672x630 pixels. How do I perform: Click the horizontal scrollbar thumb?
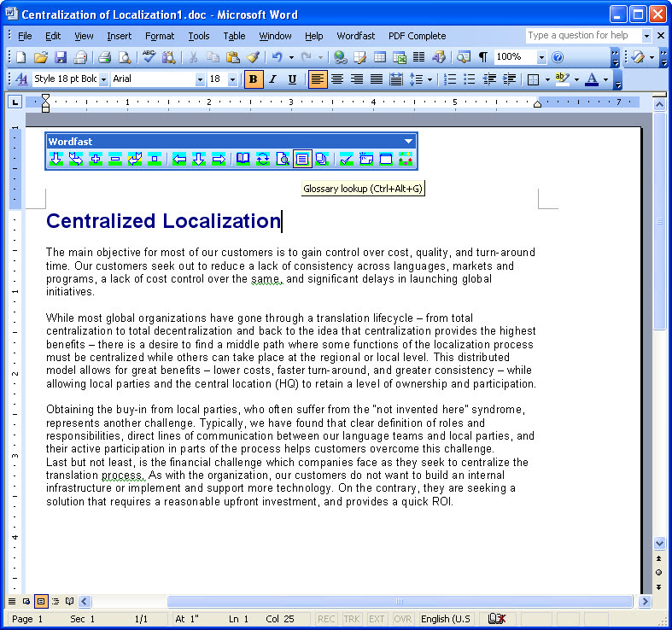coord(400,601)
